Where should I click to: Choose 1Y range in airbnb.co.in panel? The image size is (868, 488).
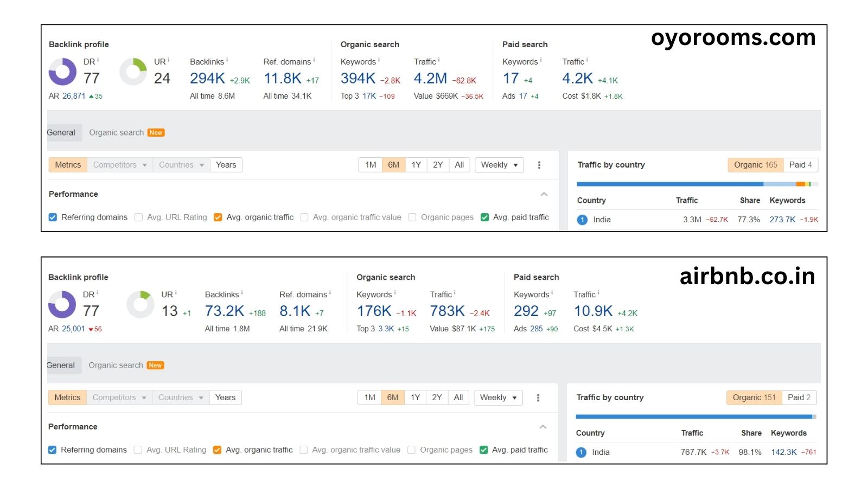pos(416,397)
